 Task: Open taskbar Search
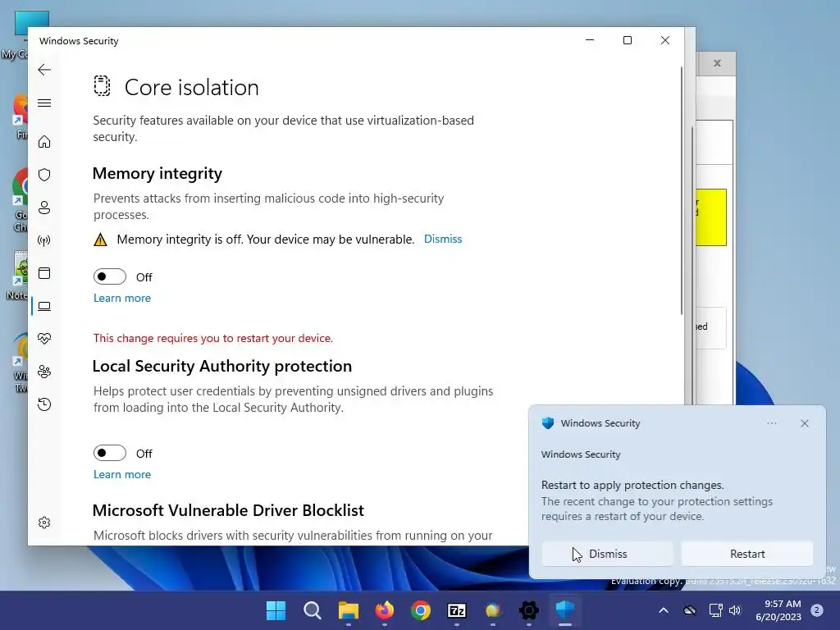tap(313, 610)
